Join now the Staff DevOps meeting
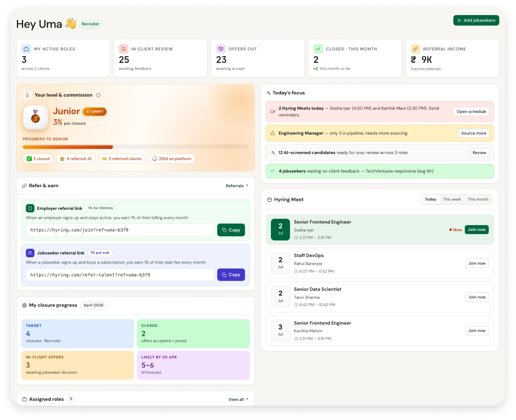This screenshot has height=420, width=516. (x=476, y=263)
